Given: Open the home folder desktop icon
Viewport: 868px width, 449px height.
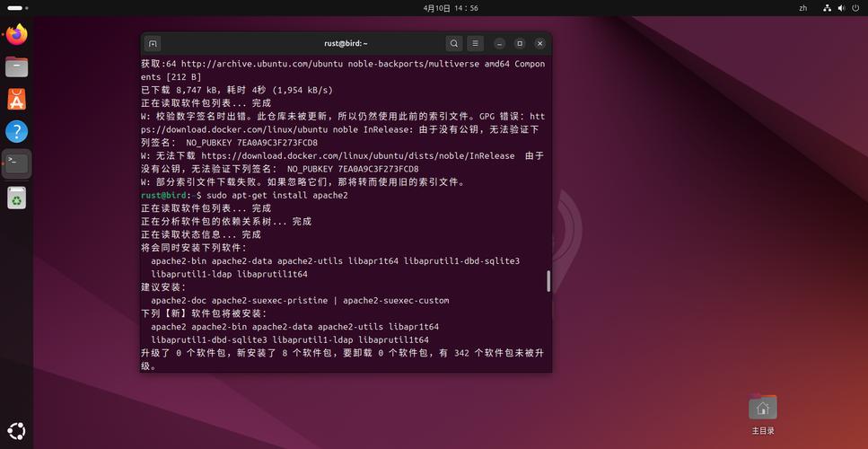Looking at the screenshot, I should [762, 409].
